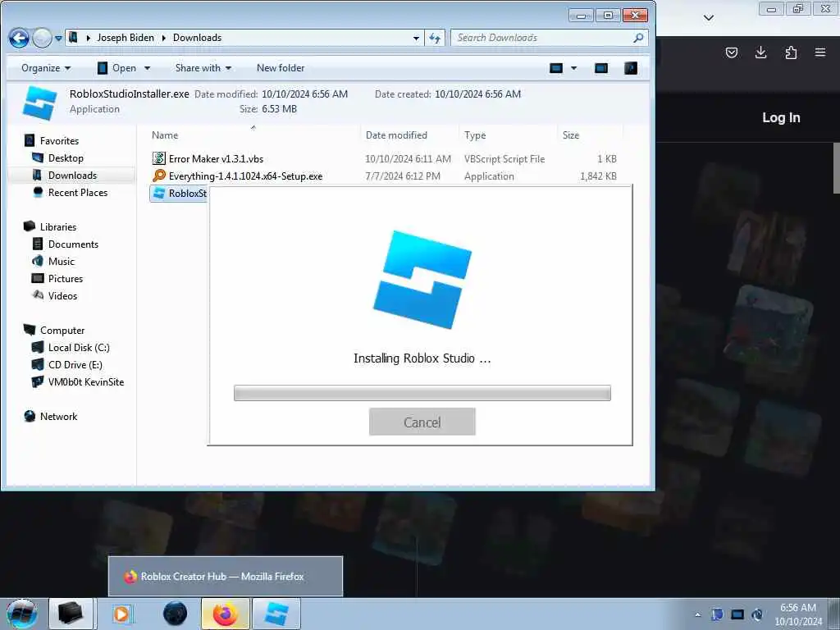Image resolution: width=840 pixels, height=630 pixels.
Task: Expand address bar history dropdown
Action: [x=416, y=38]
